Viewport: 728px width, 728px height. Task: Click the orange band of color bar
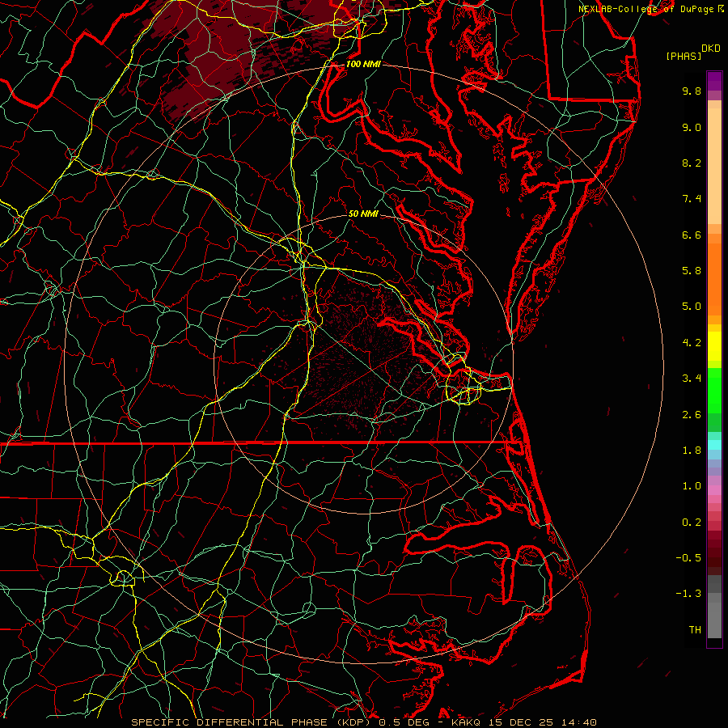click(714, 274)
